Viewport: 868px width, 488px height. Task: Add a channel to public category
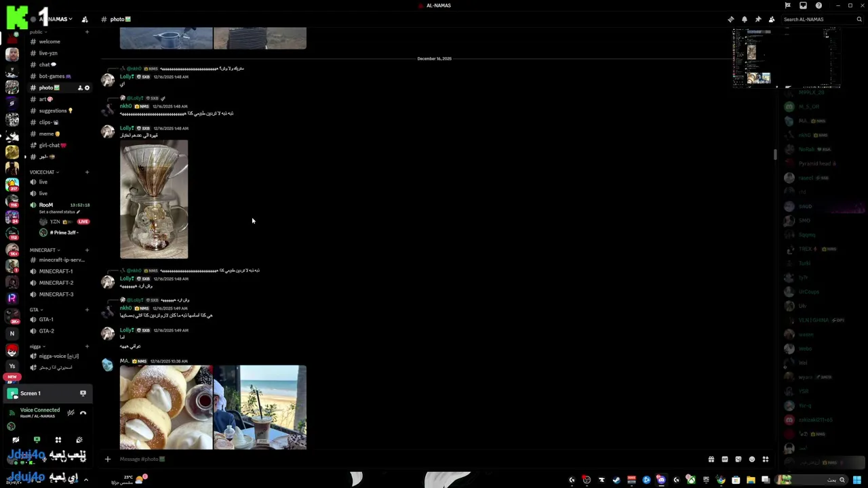click(87, 32)
